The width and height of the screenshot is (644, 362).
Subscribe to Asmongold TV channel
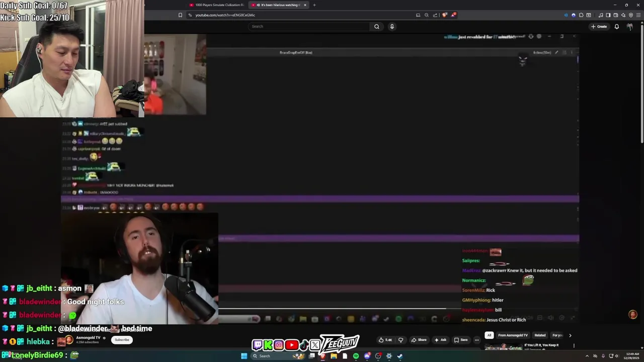coord(122,340)
